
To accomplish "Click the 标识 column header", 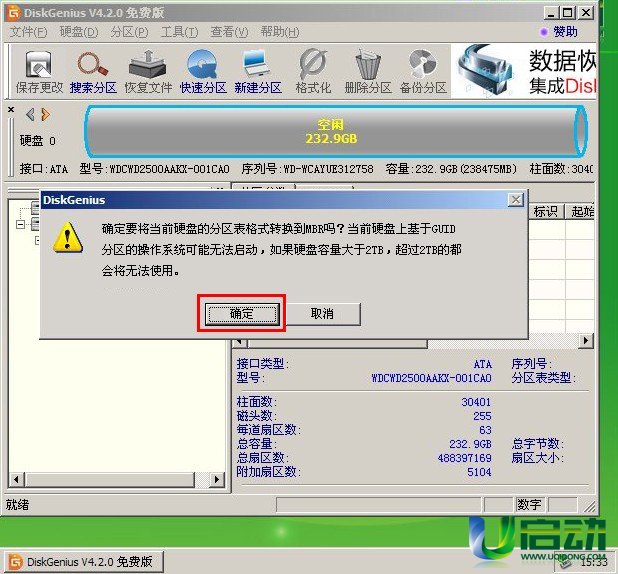I will (546, 212).
